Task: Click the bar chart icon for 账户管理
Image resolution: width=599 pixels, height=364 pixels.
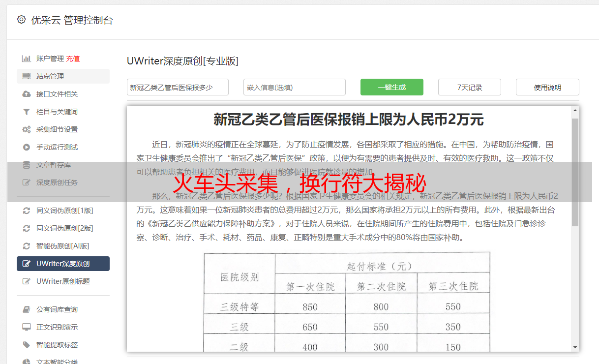Action: tap(27, 59)
